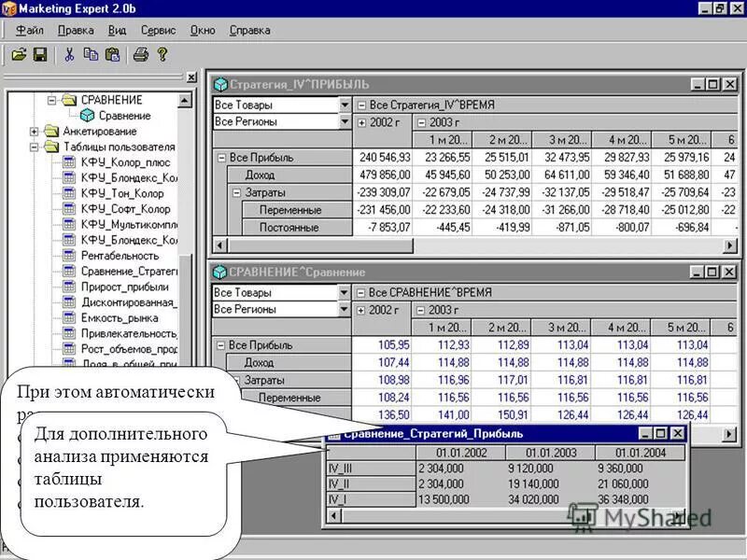
Task: Open Все Товары dropdown in СРАВНЕНИЕ window
Action: [344, 292]
